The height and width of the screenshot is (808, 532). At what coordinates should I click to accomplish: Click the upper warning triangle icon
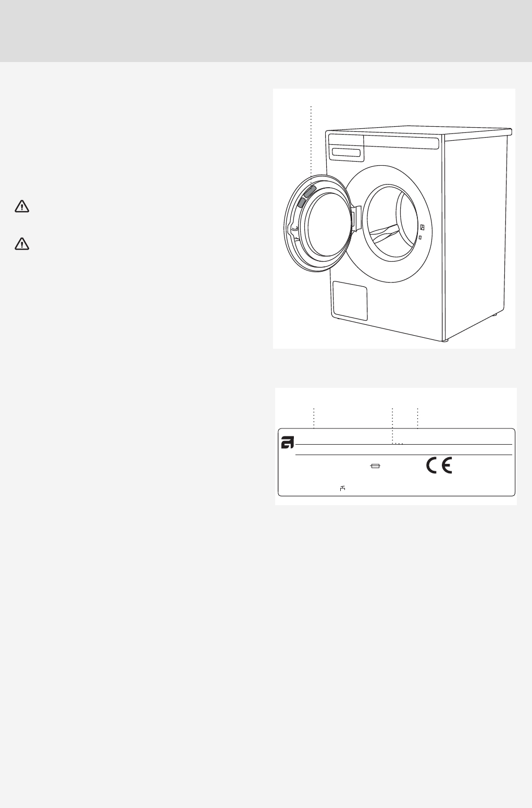click(22, 207)
